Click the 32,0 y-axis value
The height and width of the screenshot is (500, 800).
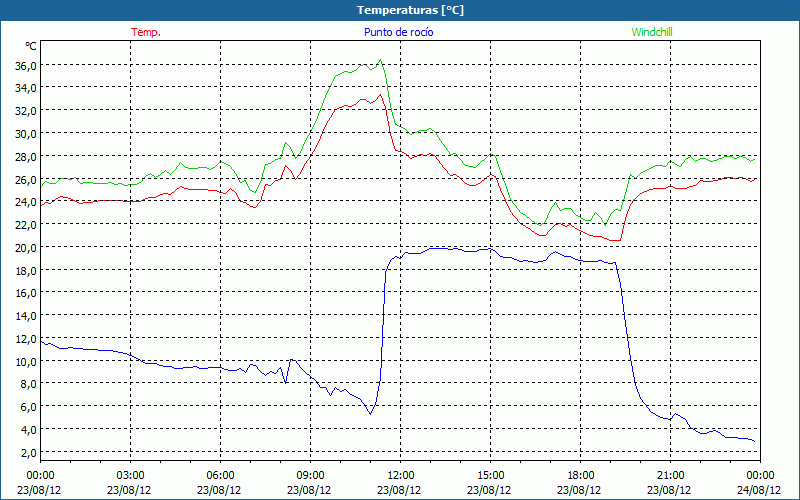[27, 111]
